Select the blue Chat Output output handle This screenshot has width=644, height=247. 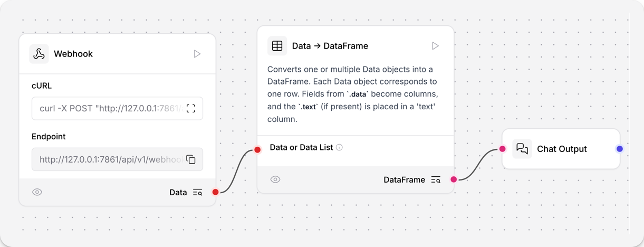point(620,149)
